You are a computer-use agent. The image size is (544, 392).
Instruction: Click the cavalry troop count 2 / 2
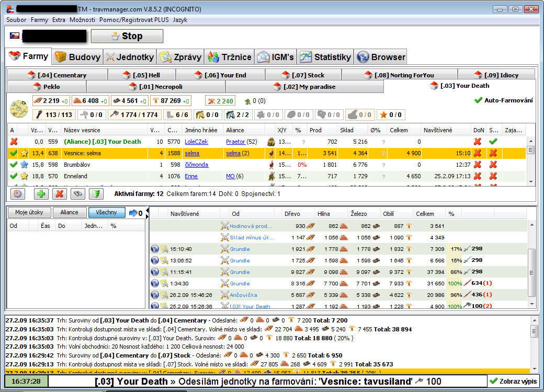coord(238,114)
